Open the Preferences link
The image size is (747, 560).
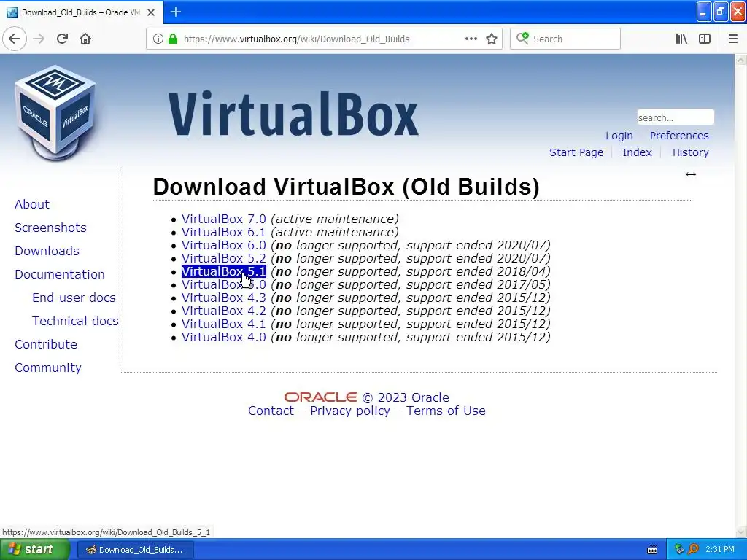679,136
